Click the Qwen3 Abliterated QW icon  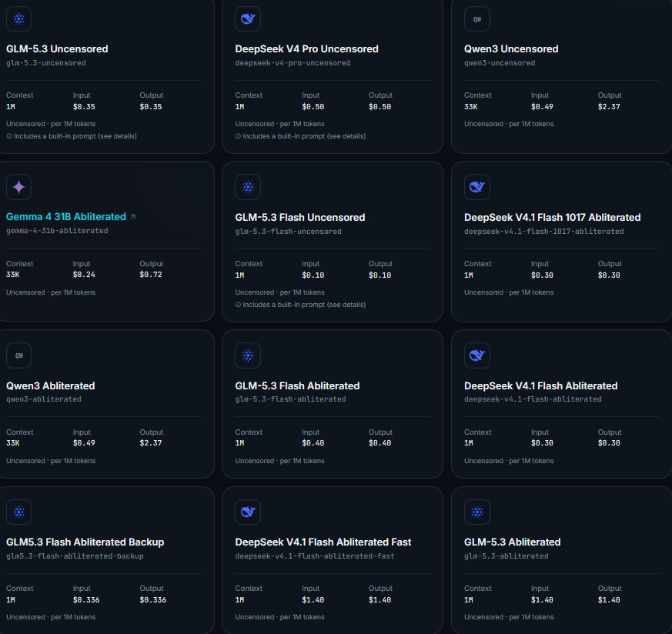[18, 355]
